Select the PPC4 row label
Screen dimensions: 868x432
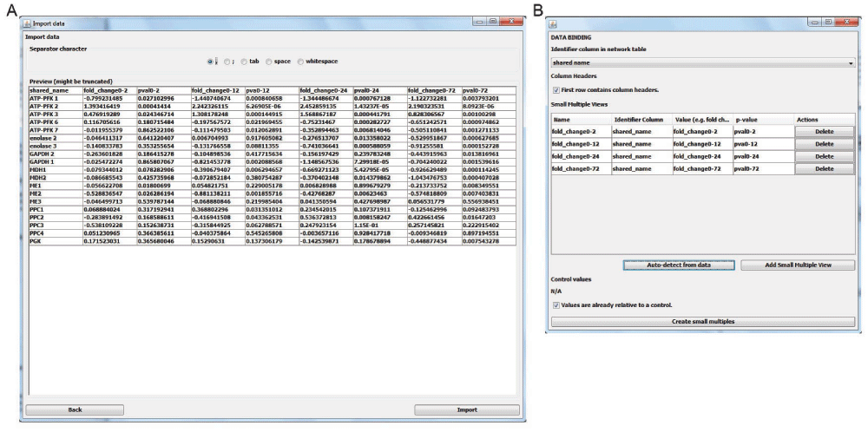coord(56,234)
